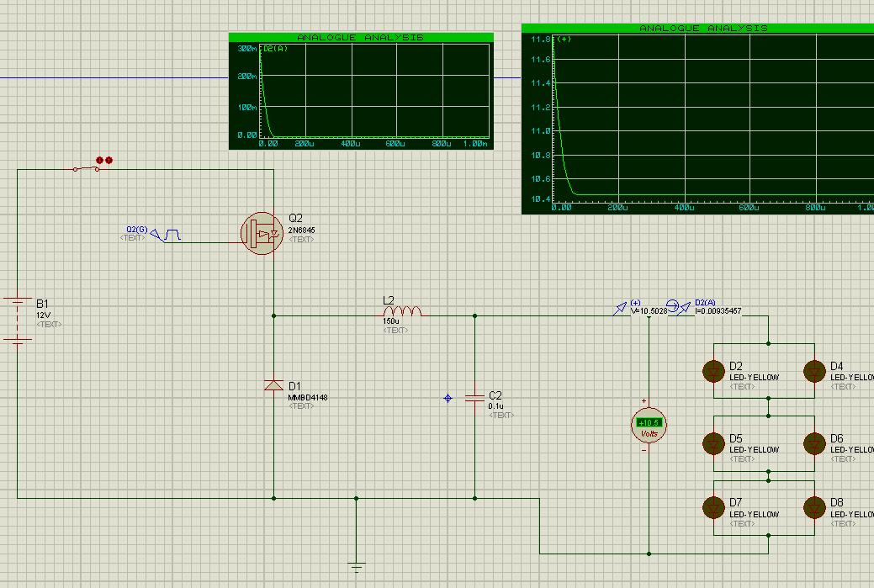
Task: Click the B1 reference label
Action: coord(42,304)
